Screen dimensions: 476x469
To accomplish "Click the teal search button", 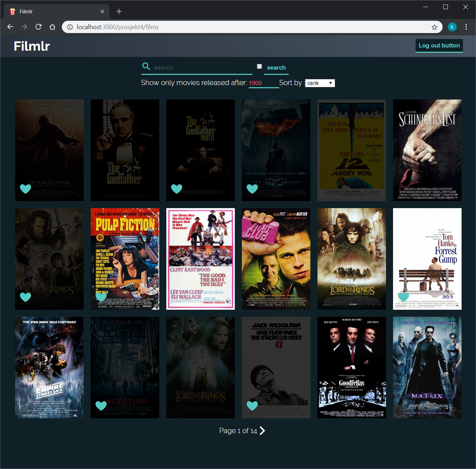I will [x=276, y=68].
